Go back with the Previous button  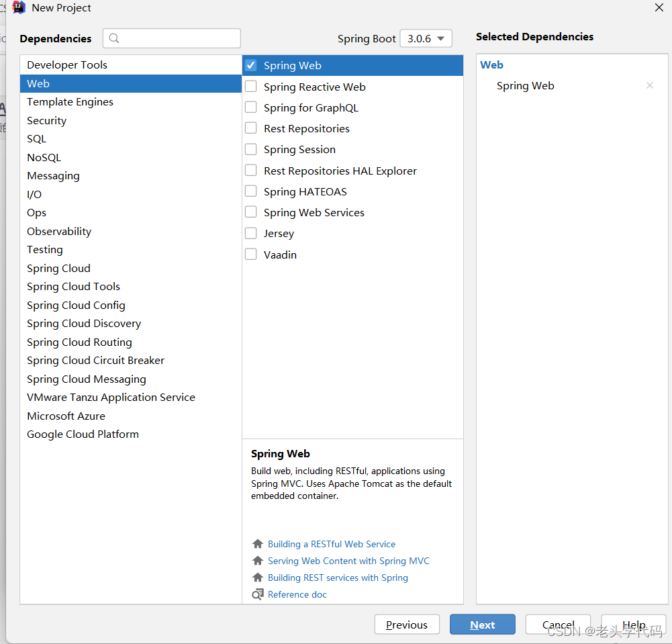coord(407,625)
